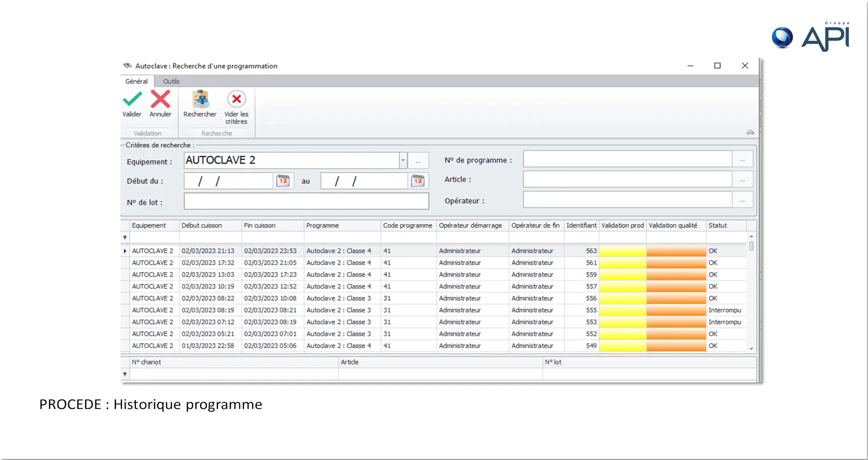
Task: Click the filter icon in the N° chariot grid
Action: click(x=125, y=374)
